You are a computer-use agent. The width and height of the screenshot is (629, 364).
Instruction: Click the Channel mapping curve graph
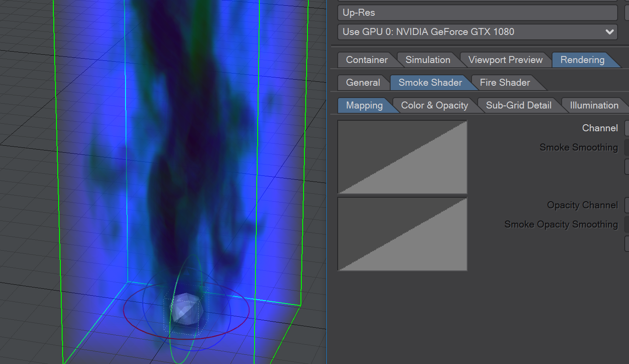(x=402, y=157)
